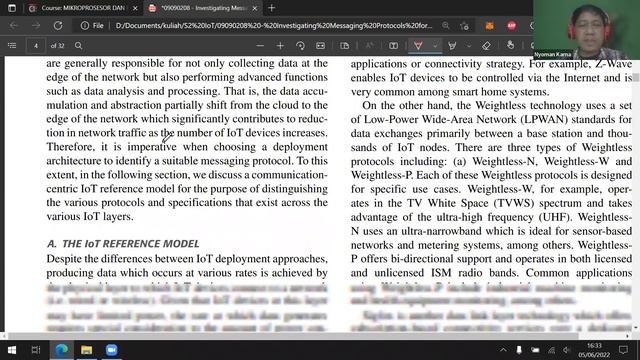This screenshot has width=640, height=360.
Task: Rotate the PDF page
Action: tap(300, 46)
